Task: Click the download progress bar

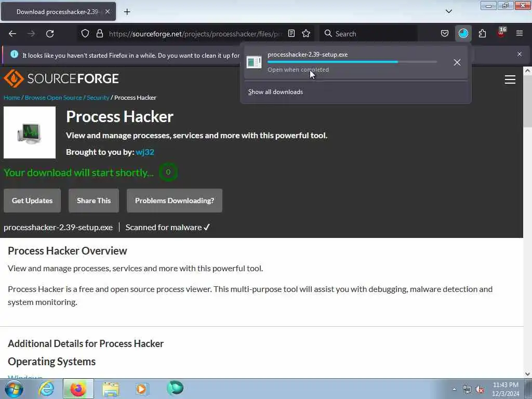Action: tap(352, 62)
